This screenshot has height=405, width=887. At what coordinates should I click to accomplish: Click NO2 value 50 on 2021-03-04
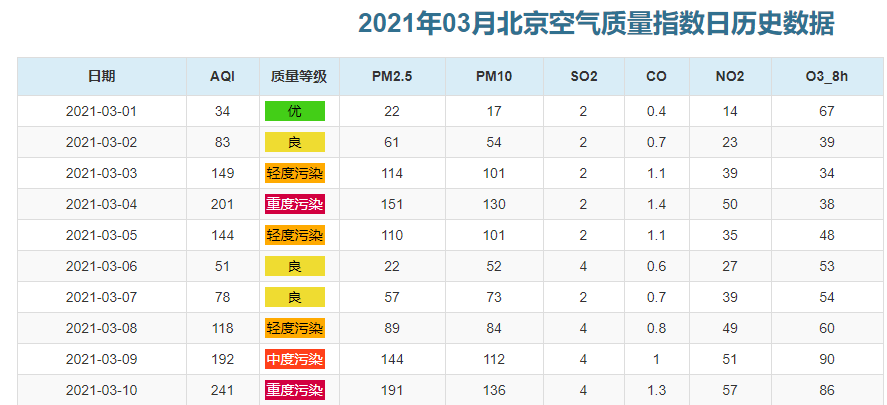coord(730,204)
